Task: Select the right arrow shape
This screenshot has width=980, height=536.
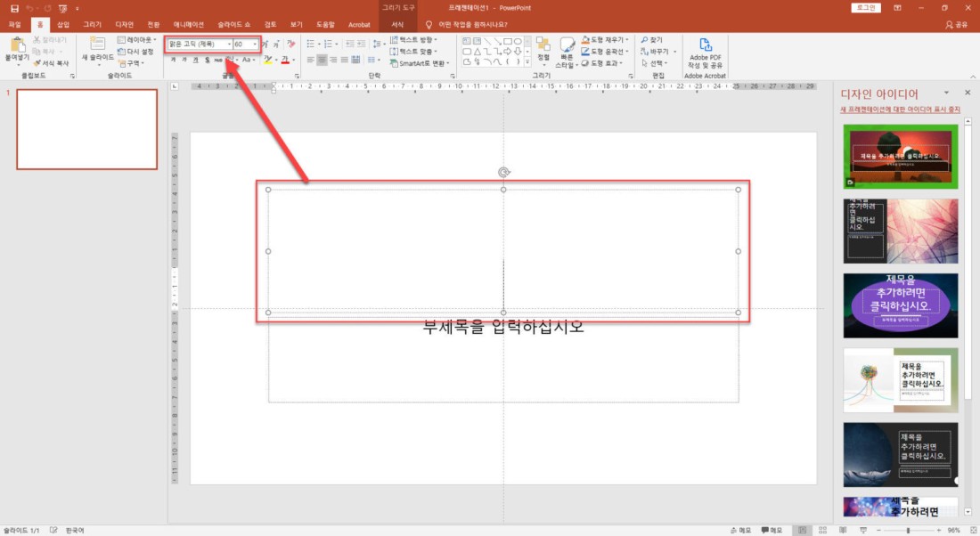Action: click(x=508, y=52)
